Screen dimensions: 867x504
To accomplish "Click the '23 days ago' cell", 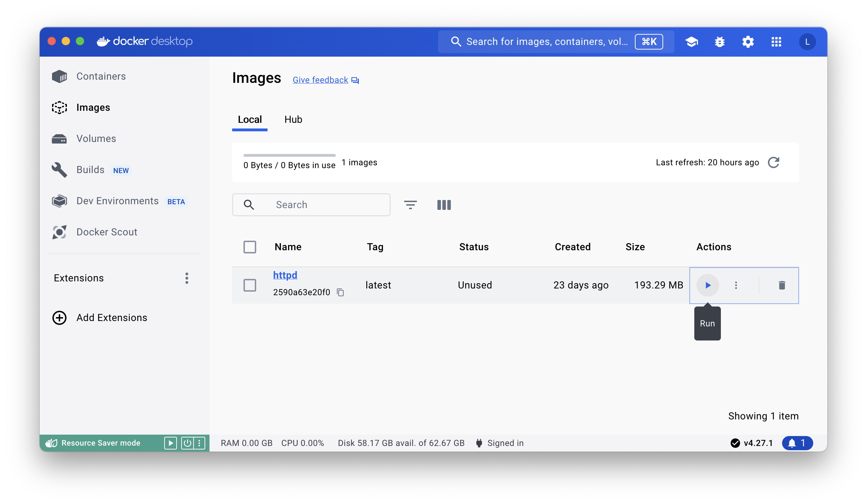I will pyautogui.click(x=581, y=285).
